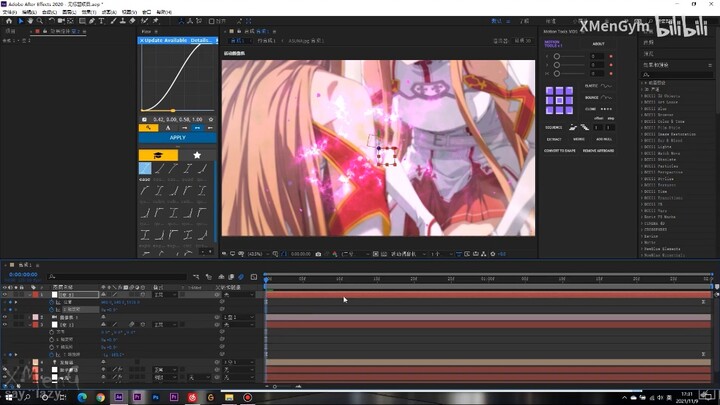The height and width of the screenshot is (405, 720).
Task: Click the first Motion Tools ease slider knob
Action: (557, 56)
